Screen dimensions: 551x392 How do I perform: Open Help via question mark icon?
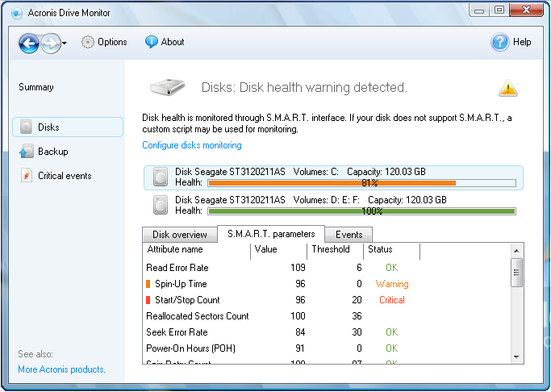[x=500, y=42]
